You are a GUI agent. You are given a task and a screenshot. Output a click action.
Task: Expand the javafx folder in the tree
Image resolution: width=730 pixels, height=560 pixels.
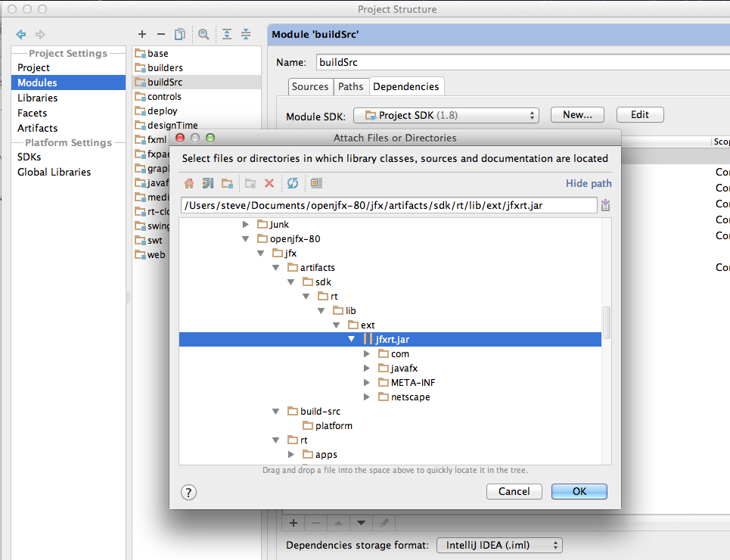(366, 369)
